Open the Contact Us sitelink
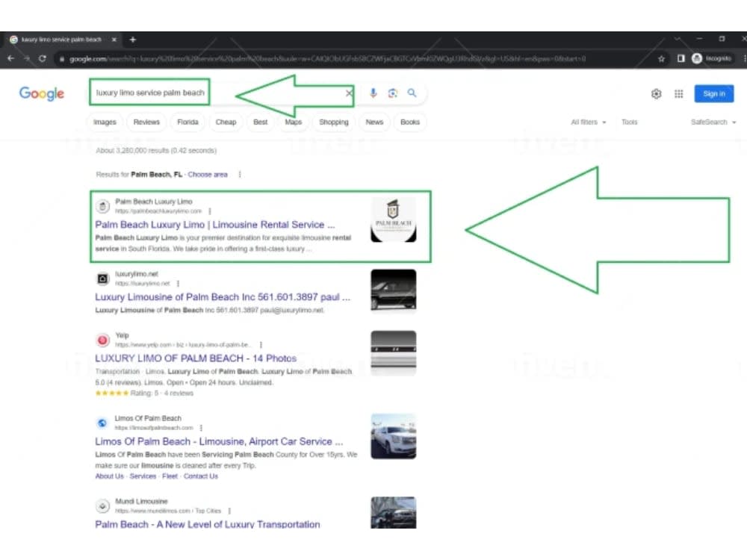Image resolution: width=747 pixels, height=560 pixels. click(200, 476)
